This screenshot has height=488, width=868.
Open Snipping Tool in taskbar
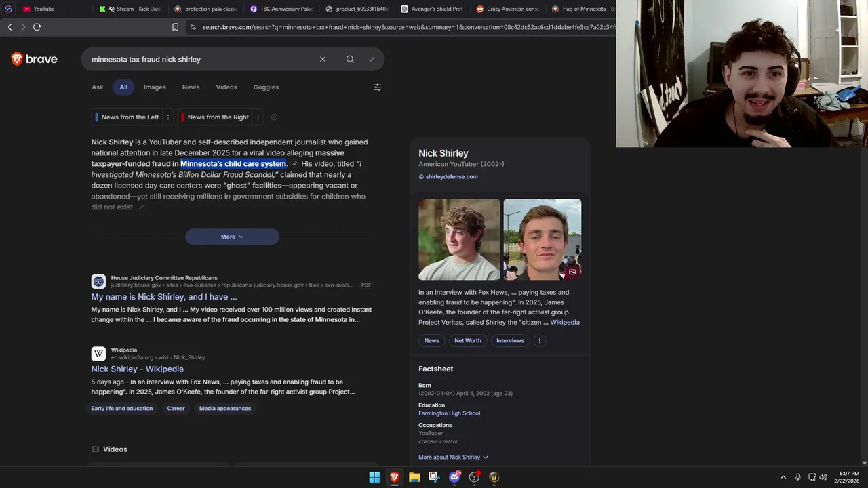click(434, 477)
